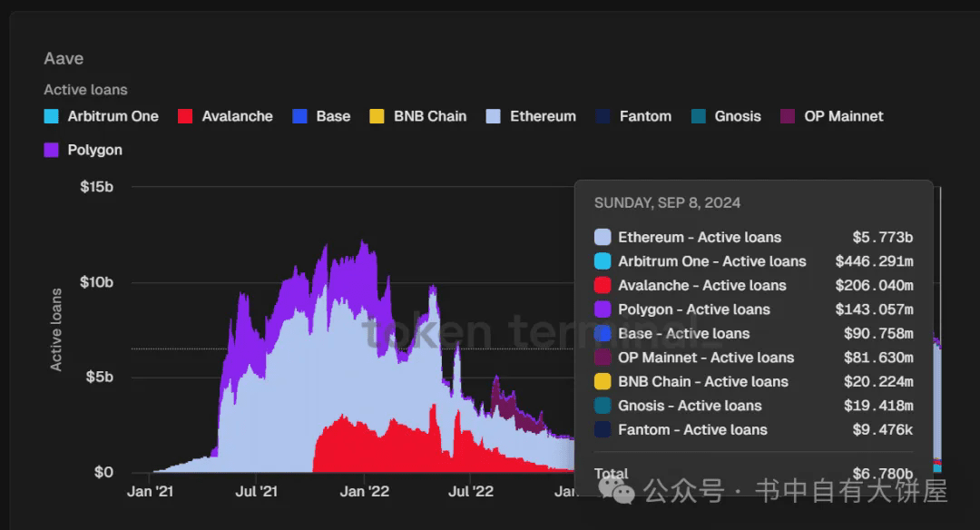The height and width of the screenshot is (530, 980).
Task: Toggle Arbitrum One legend color square
Action: pyautogui.click(x=51, y=116)
